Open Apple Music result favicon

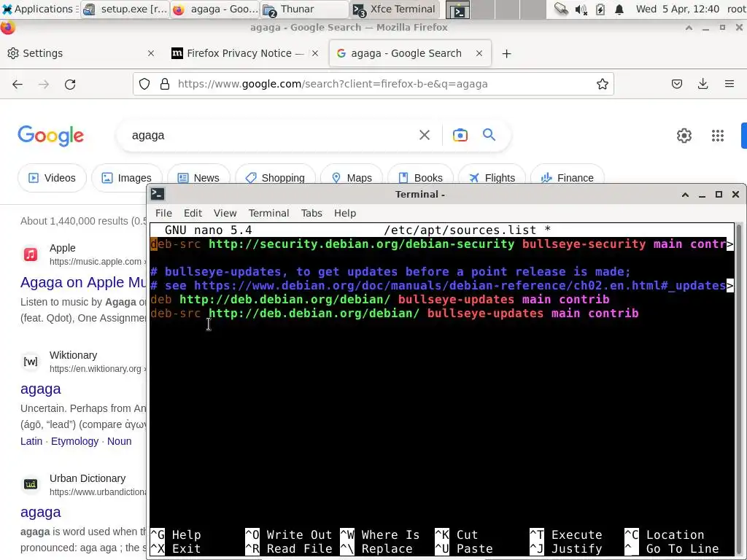(31, 254)
